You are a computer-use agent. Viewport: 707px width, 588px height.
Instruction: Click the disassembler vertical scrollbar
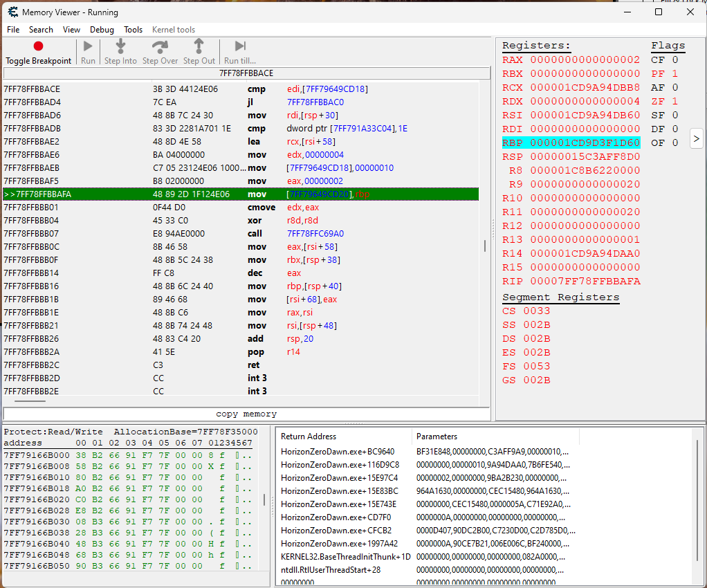pos(484,246)
